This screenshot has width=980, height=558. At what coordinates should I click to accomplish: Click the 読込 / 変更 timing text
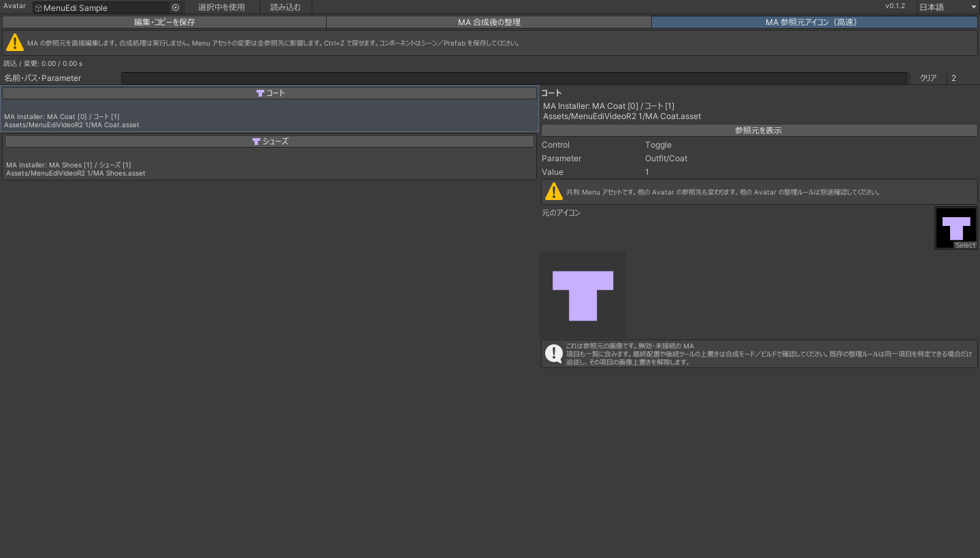coord(43,63)
